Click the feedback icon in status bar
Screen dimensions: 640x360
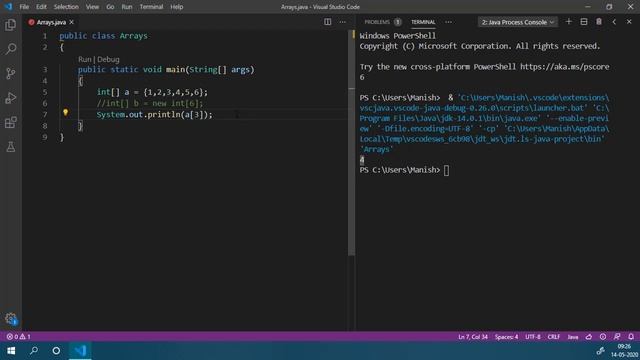pyautogui.click(x=617, y=337)
